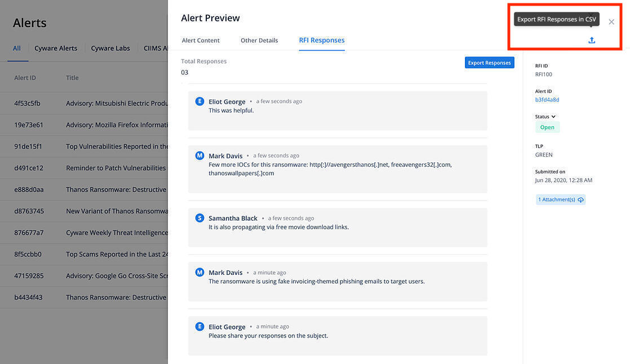Screen dimensions: 630x364
Task: Open the Other Details tab
Action: [x=259, y=41]
